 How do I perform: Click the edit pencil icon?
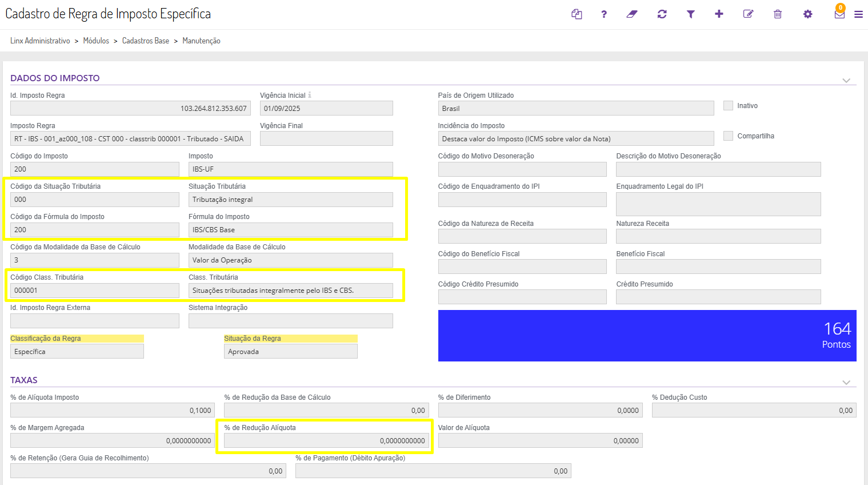tap(748, 14)
